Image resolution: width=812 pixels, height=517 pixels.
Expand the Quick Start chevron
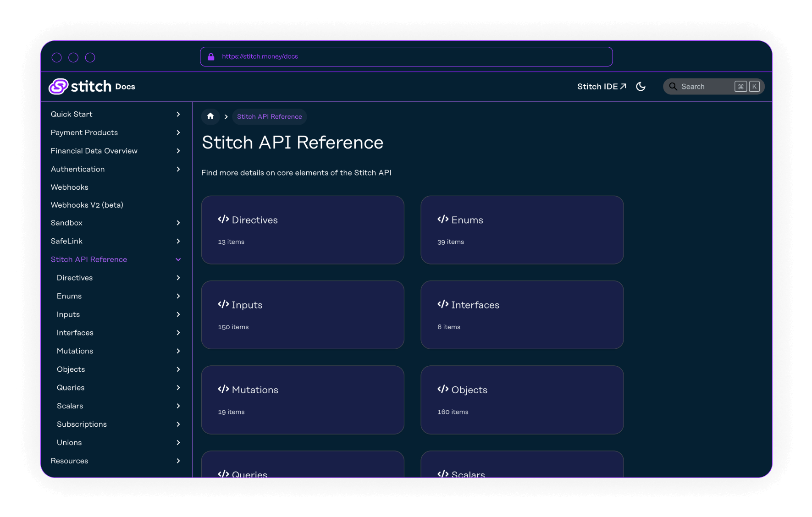178,114
